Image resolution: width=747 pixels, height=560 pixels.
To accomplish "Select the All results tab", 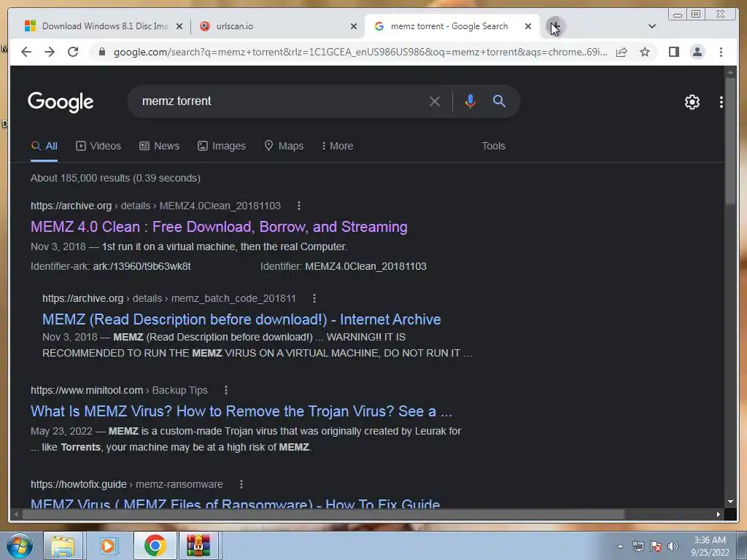I will point(44,146).
